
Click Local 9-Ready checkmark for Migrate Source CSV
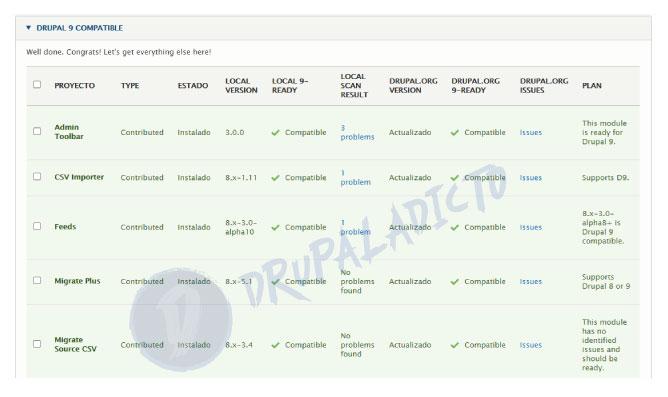(x=276, y=345)
